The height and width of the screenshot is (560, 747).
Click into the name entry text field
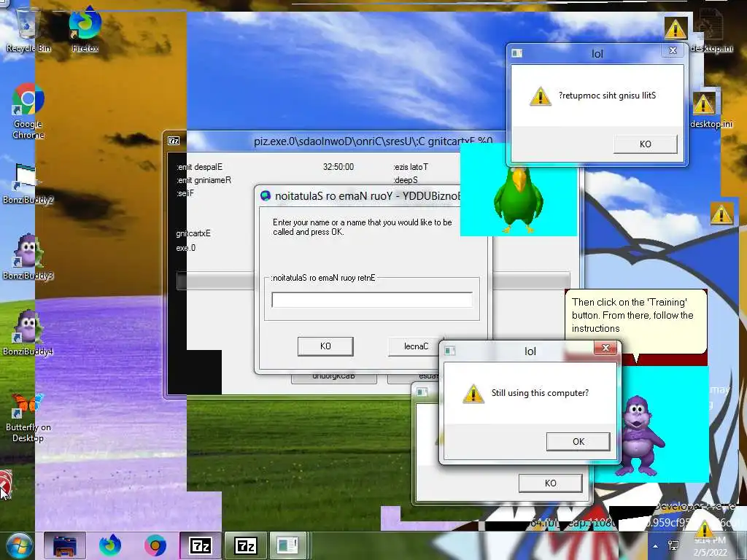[x=372, y=300]
